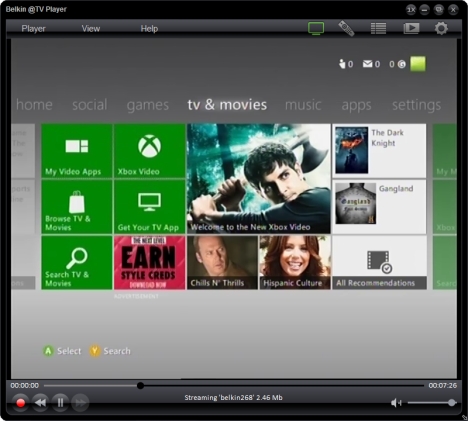This screenshot has width=468, height=421.
Task: Click the Streaming 'belkin268' status text
Action: pyautogui.click(x=233, y=397)
